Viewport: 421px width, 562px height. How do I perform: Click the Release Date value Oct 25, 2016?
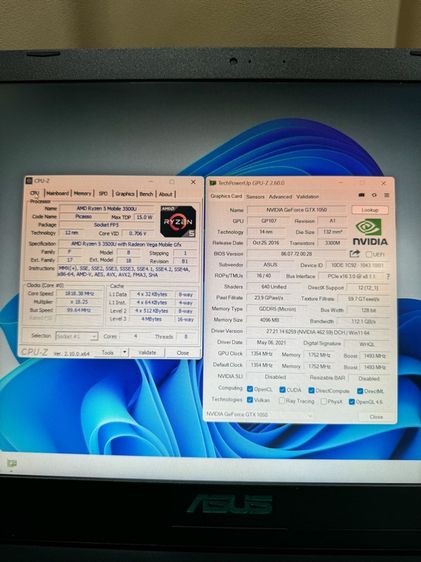(265, 243)
